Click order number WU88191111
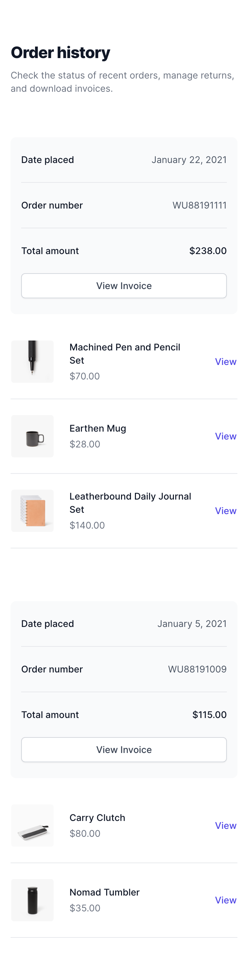The width and height of the screenshot is (248, 980). [x=199, y=206]
